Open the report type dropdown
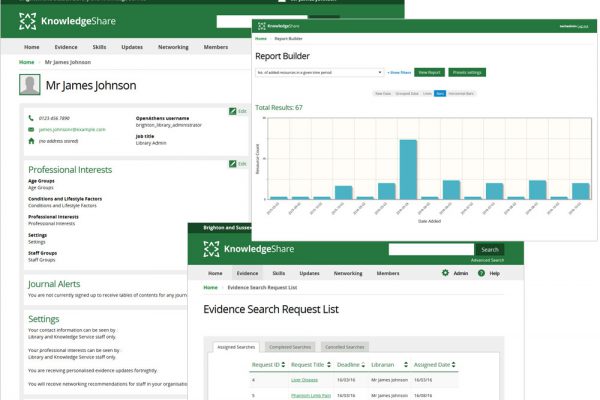This screenshot has width=600, height=400. (x=319, y=72)
